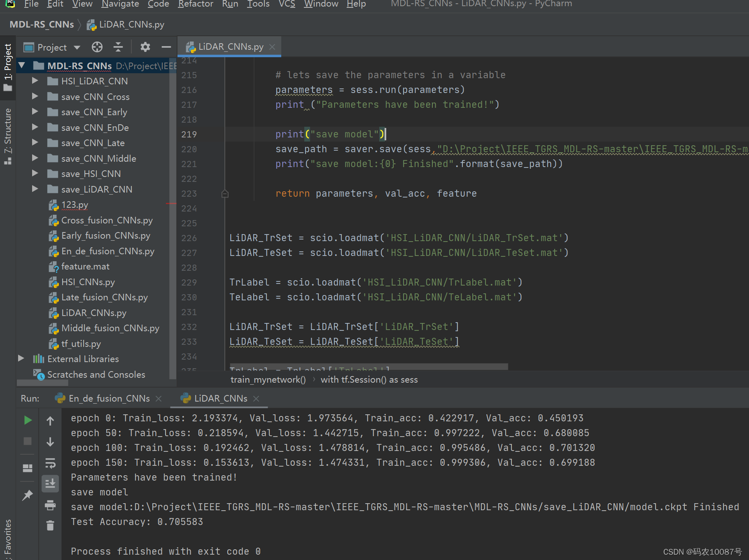749x560 pixels.
Task: Rerun the script with green play button
Action: pos(28,420)
